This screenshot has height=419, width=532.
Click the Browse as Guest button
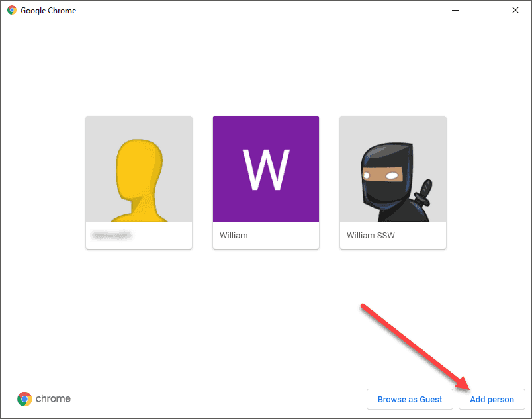[x=410, y=399]
